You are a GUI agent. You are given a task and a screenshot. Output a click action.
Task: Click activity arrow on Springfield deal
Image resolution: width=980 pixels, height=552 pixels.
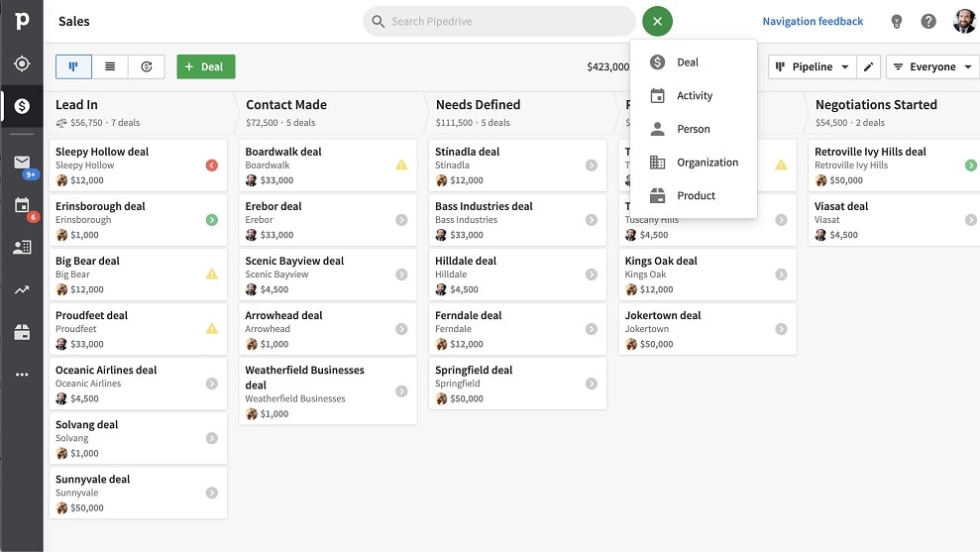pyautogui.click(x=592, y=384)
